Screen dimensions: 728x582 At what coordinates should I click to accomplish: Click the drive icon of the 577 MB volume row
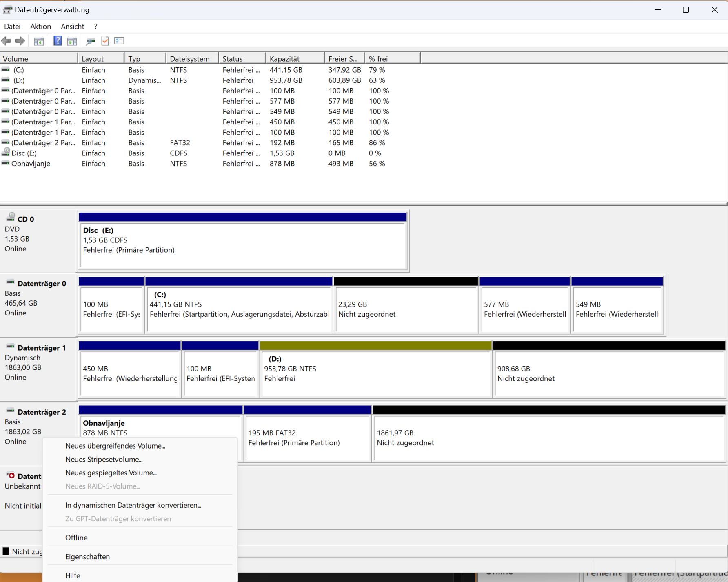tap(6, 101)
